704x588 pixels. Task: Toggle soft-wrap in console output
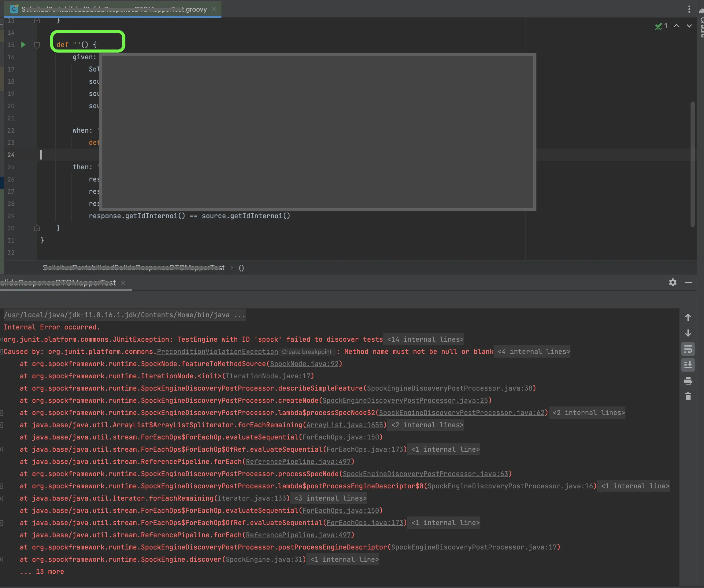pyautogui.click(x=687, y=349)
